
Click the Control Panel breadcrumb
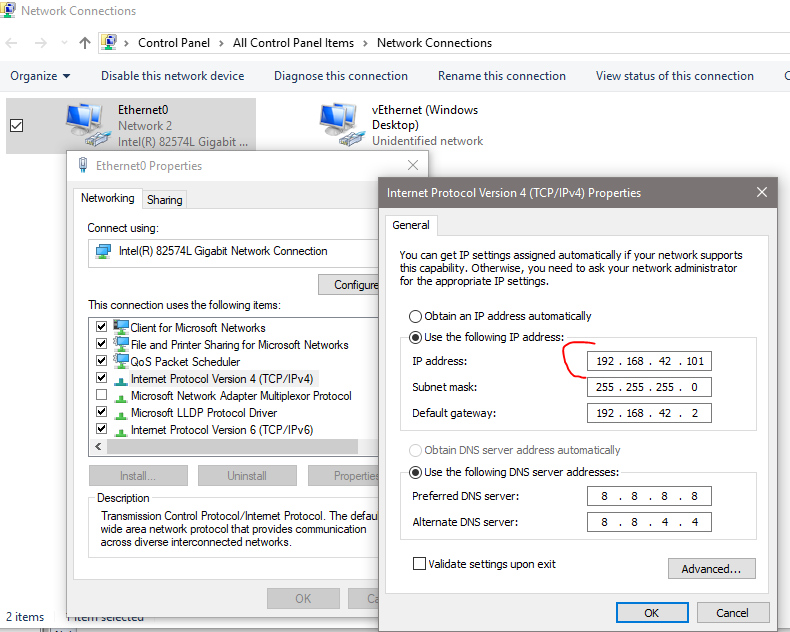(x=174, y=43)
